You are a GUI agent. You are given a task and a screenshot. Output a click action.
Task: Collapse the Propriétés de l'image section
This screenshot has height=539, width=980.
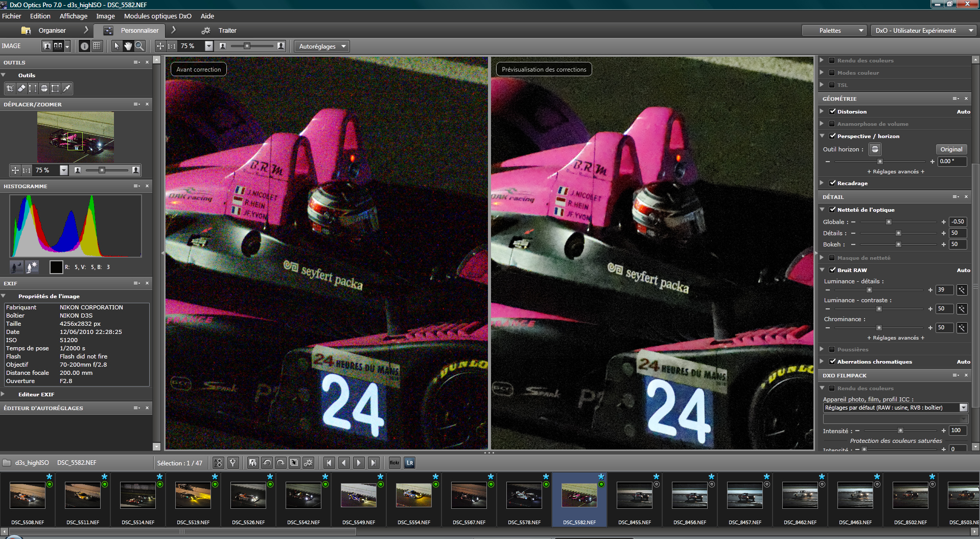tap(4, 296)
